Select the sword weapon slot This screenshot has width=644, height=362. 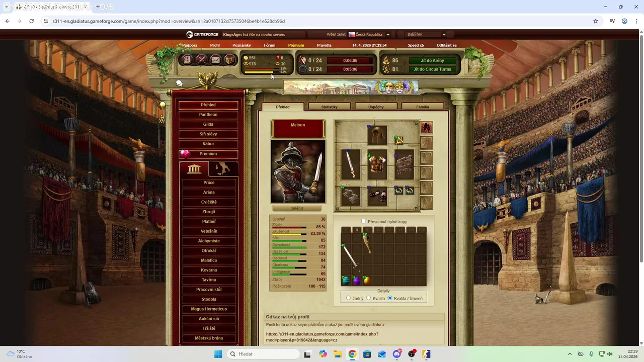[351, 164]
